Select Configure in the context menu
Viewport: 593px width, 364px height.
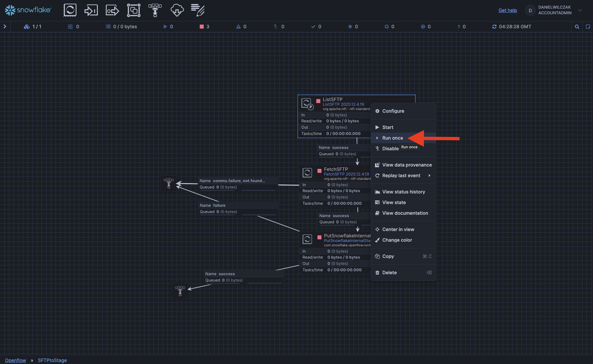click(x=393, y=111)
